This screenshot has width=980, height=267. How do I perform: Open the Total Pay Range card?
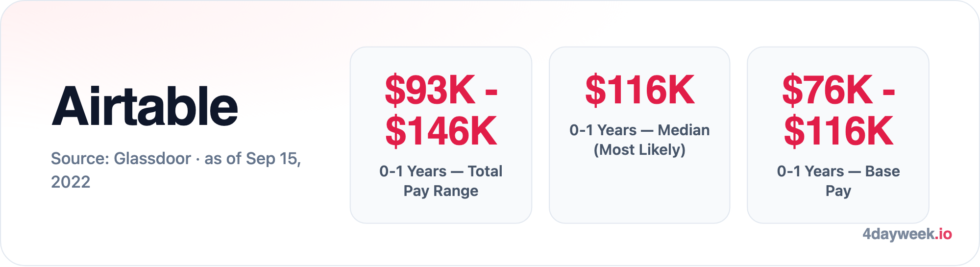(441, 135)
